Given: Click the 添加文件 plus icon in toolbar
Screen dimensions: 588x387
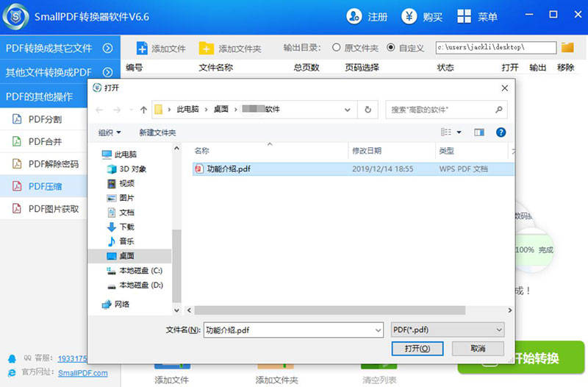Looking at the screenshot, I should pos(142,48).
